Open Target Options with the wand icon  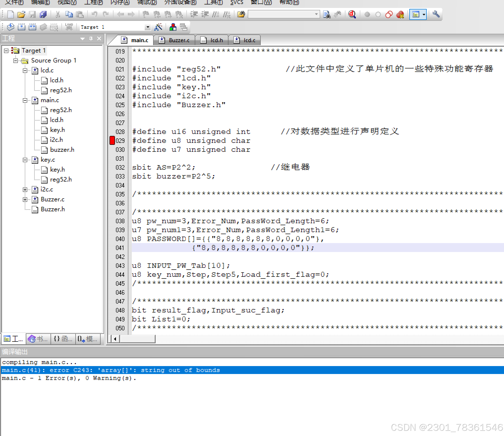159,27
